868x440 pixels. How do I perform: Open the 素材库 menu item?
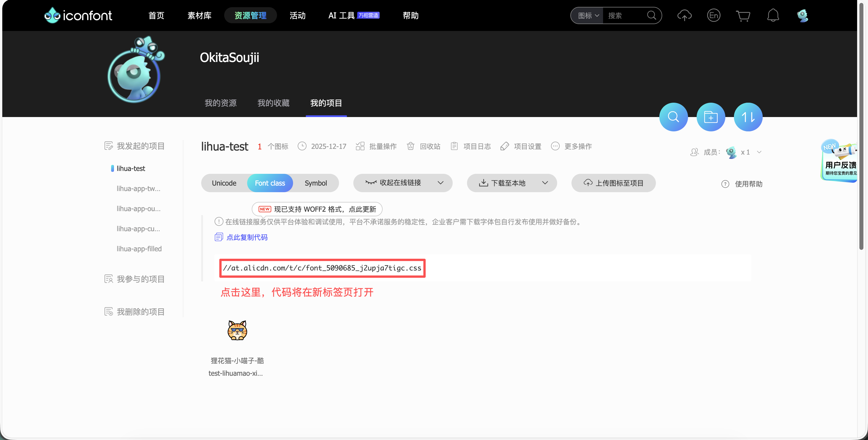199,15
